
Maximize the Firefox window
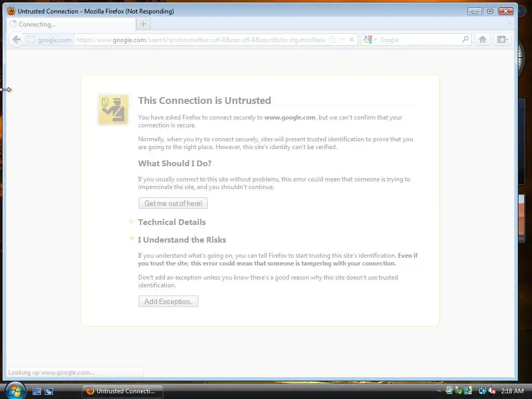coord(490,11)
